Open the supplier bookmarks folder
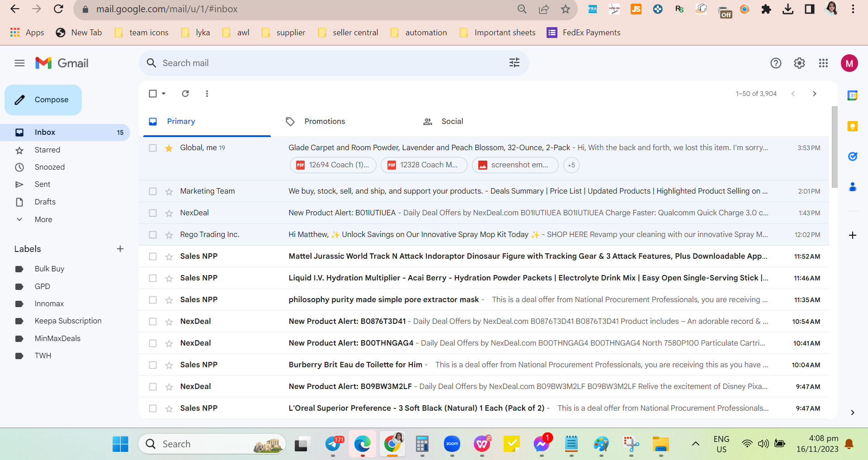Image resolution: width=868 pixels, height=460 pixels. (283, 33)
